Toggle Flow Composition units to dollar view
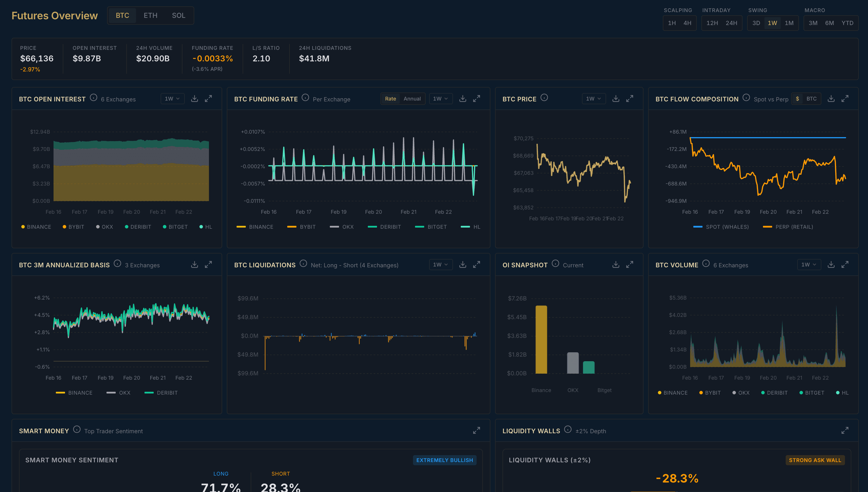Image resolution: width=868 pixels, height=492 pixels. point(797,98)
